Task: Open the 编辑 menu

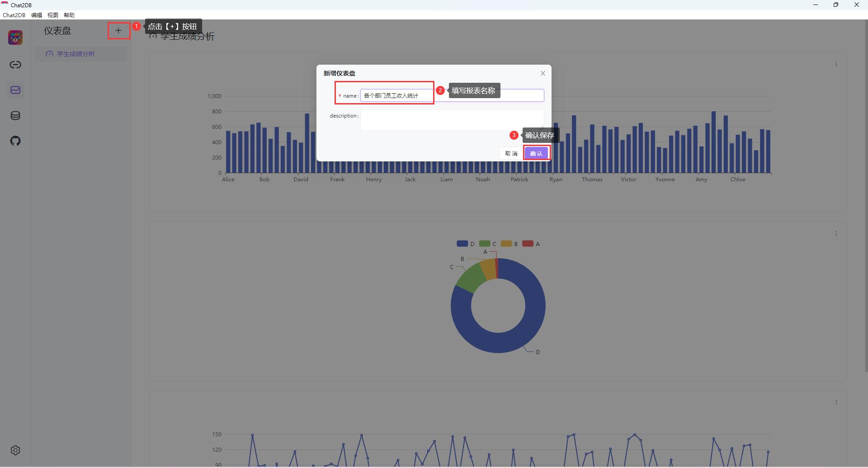Action: coord(37,15)
